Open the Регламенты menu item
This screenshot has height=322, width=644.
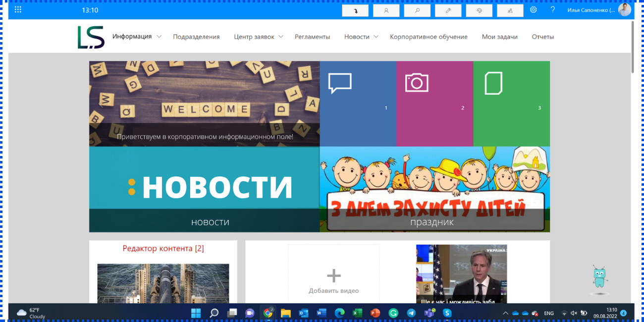[x=312, y=37]
